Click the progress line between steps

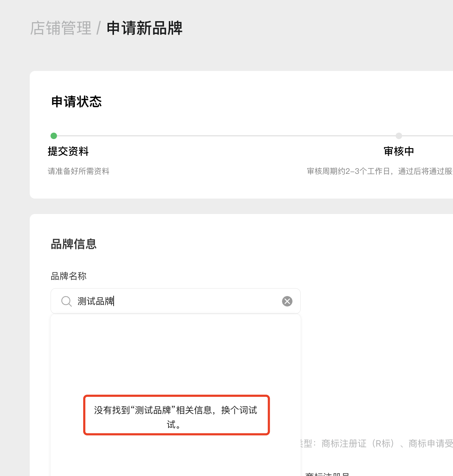(x=226, y=136)
